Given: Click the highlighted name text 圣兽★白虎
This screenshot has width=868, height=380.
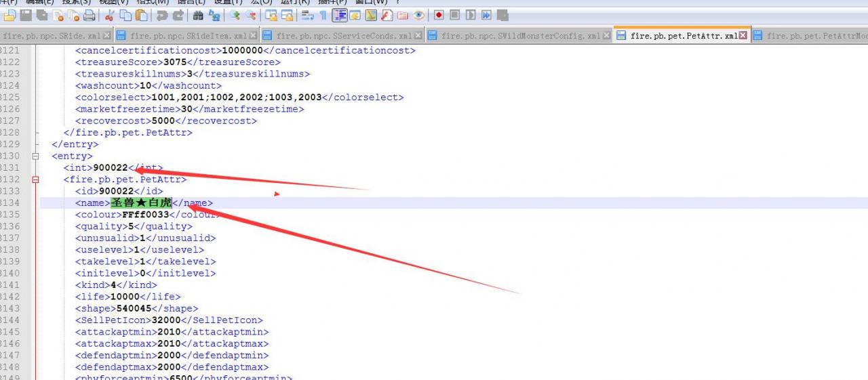Looking at the screenshot, I should pyautogui.click(x=141, y=203).
